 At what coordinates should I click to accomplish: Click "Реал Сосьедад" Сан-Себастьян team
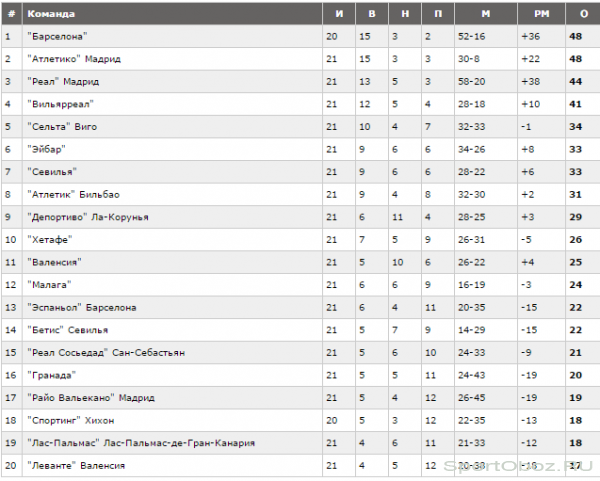click(x=106, y=352)
